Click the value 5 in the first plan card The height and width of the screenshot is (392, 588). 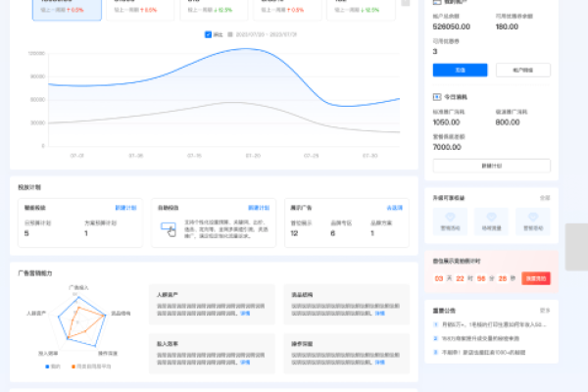[26, 233]
